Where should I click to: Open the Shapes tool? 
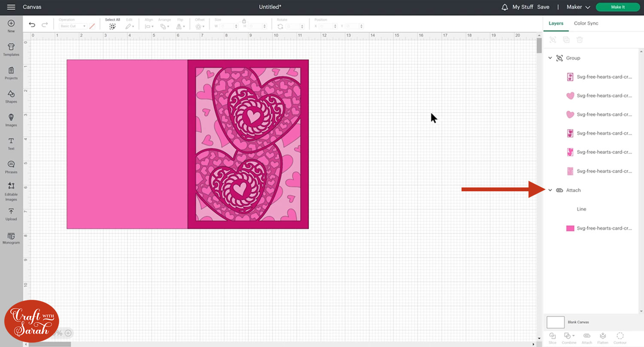pyautogui.click(x=11, y=96)
